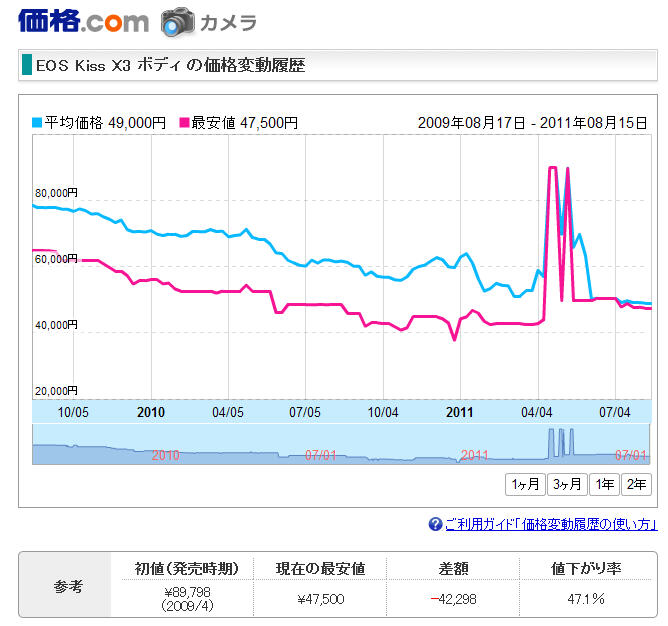Click the 10/05 date on the time axis
The width and height of the screenshot is (668, 626).
tap(73, 412)
